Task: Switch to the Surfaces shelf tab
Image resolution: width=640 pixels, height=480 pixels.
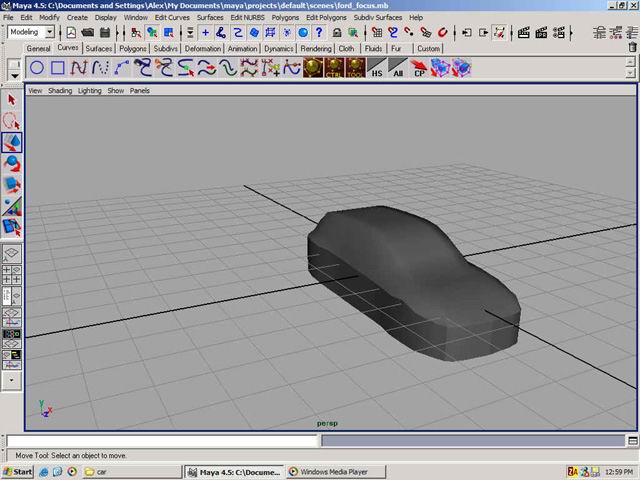Action: click(x=99, y=48)
